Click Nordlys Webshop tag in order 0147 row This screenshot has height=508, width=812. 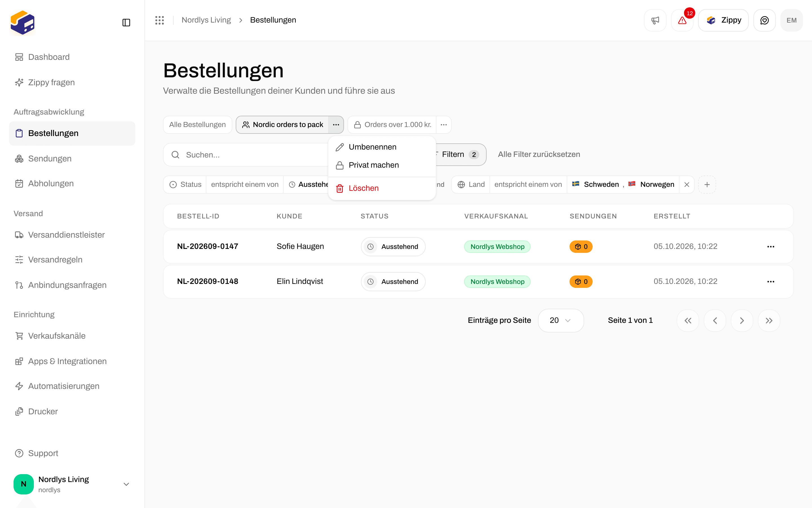coord(497,247)
